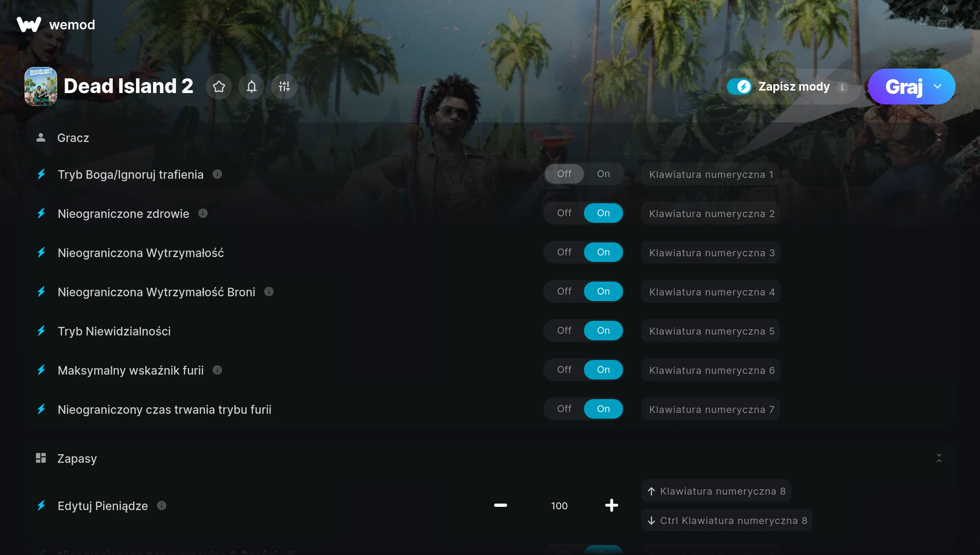
Task: Click the money value field showing 100
Action: point(559,506)
